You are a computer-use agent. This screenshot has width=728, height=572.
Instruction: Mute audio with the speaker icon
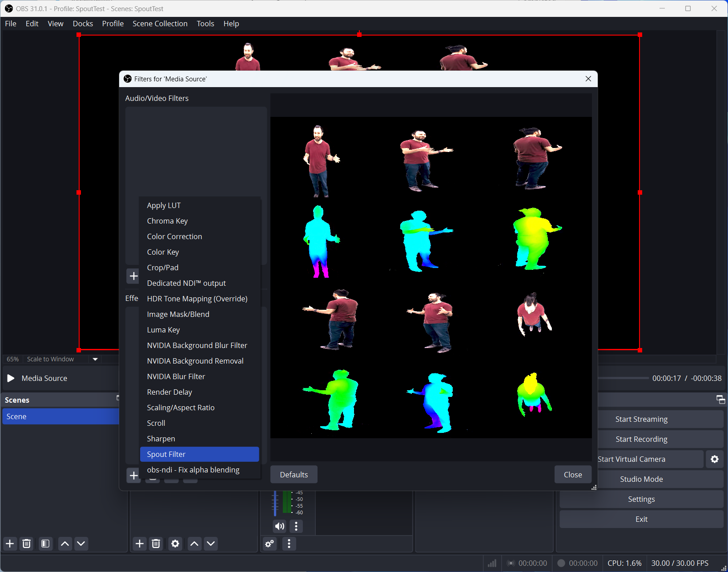[x=279, y=526]
